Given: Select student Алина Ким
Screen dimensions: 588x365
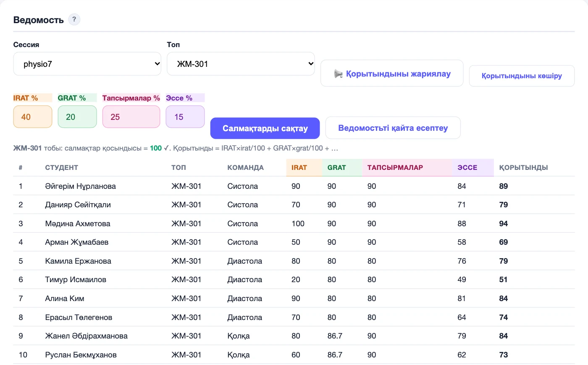Looking at the screenshot, I should (65, 299).
